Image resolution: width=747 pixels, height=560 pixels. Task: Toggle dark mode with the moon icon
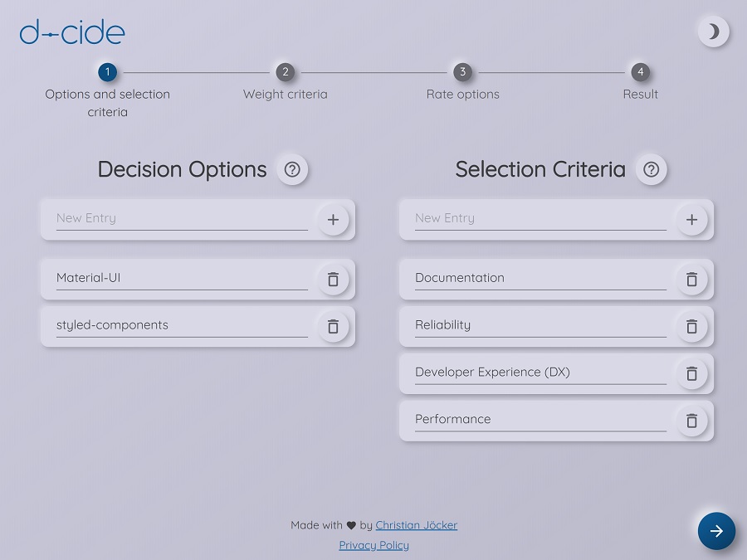[713, 32]
